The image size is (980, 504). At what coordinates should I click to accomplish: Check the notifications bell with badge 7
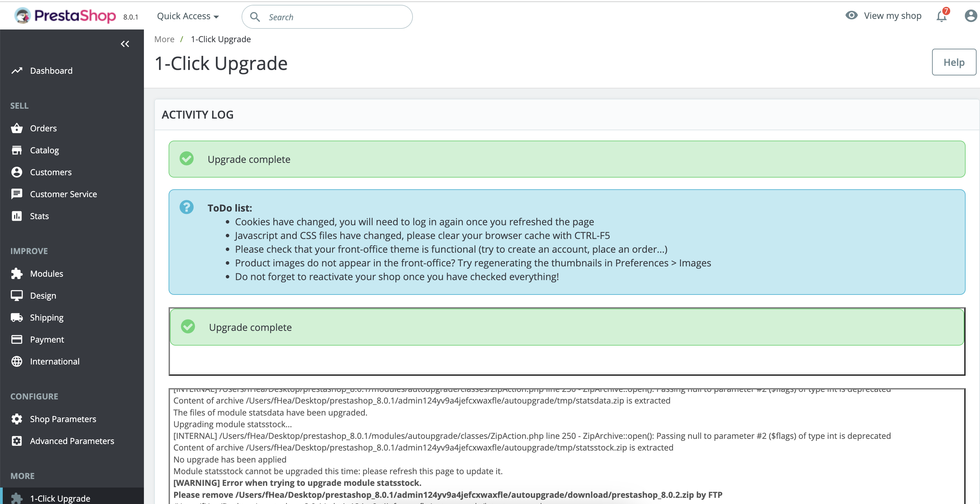[941, 16]
